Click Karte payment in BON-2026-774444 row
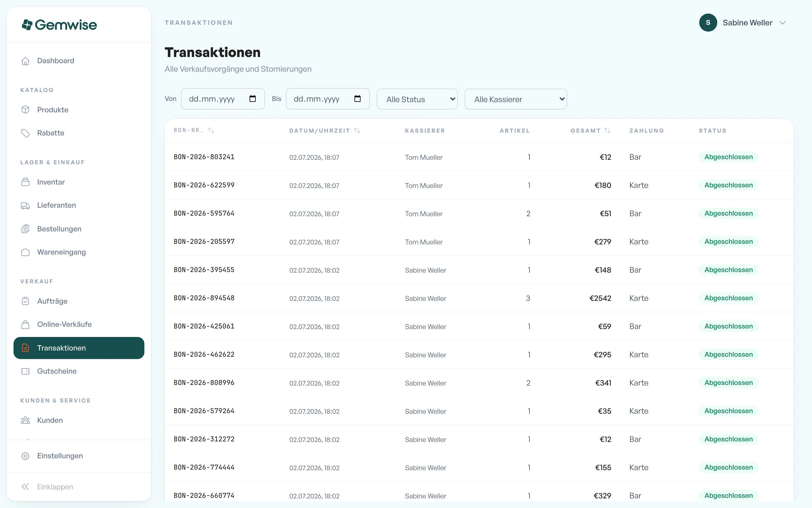This screenshot has width=812, height=508. click(639, 467)
